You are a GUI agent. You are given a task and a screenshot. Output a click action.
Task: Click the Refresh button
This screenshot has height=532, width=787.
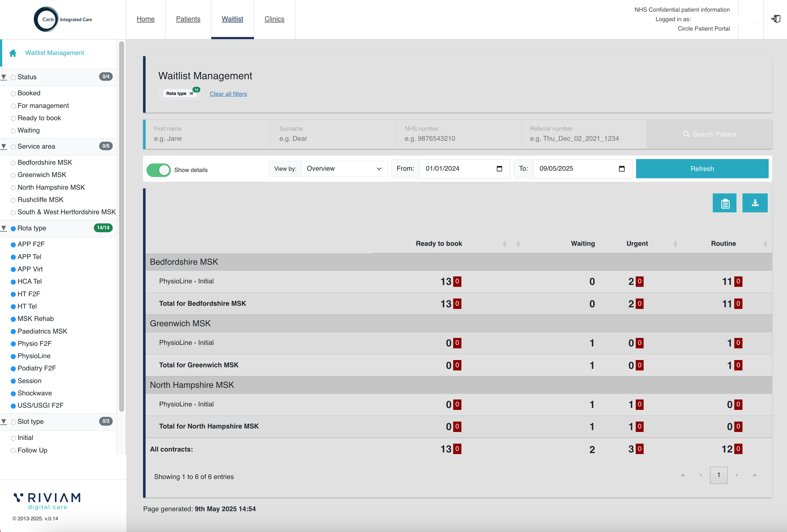coord(702,168)
